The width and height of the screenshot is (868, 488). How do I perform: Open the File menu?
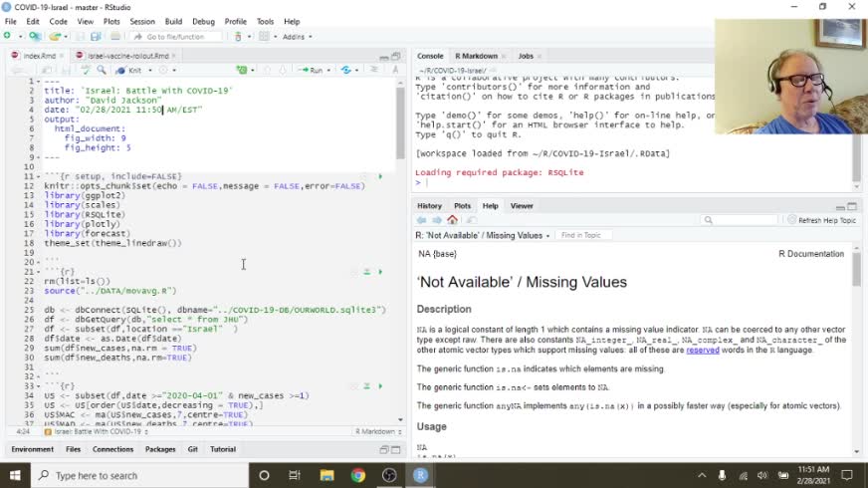click(x=11, y=22)
